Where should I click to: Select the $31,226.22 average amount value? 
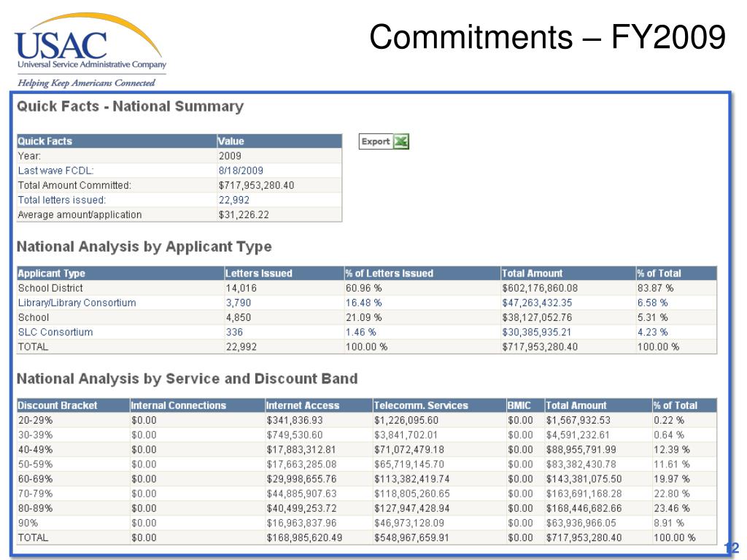pos(244,215)
